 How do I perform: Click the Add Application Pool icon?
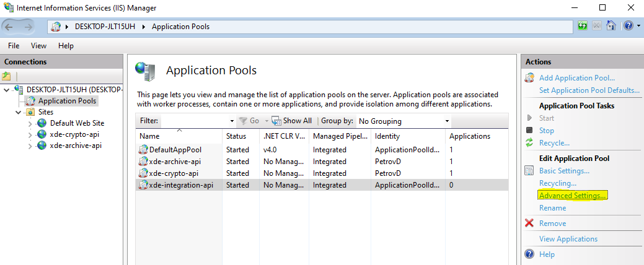pyautogui.click(x=529, y=78)
